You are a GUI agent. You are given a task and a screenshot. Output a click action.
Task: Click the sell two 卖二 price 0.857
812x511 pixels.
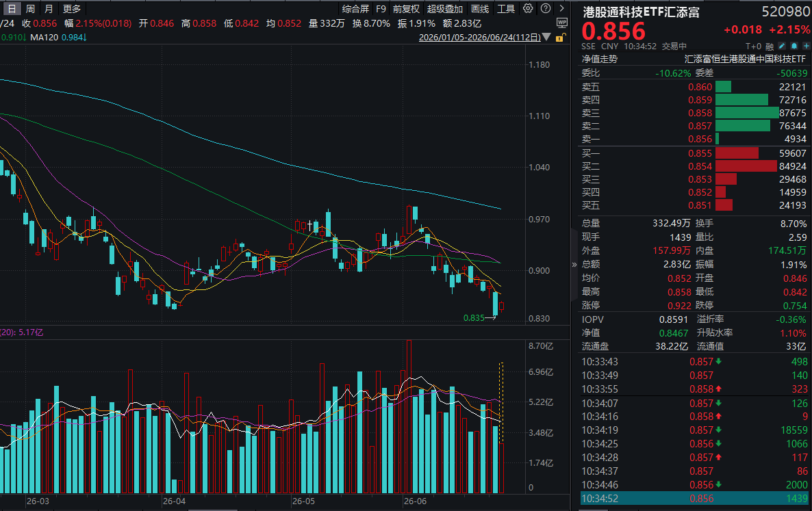click(x=700, y=126)
